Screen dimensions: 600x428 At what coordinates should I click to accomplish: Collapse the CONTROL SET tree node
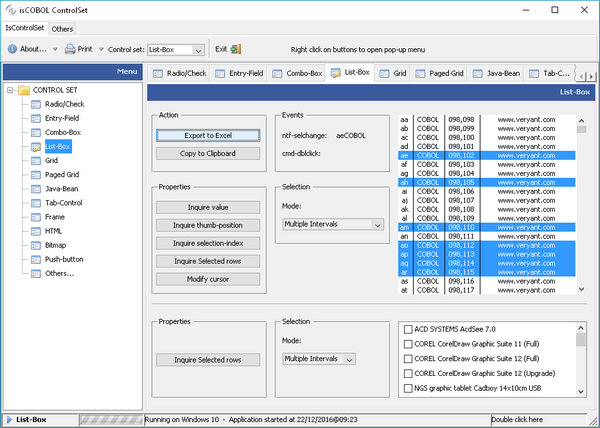pyautogui.click(x=10, y=90)
